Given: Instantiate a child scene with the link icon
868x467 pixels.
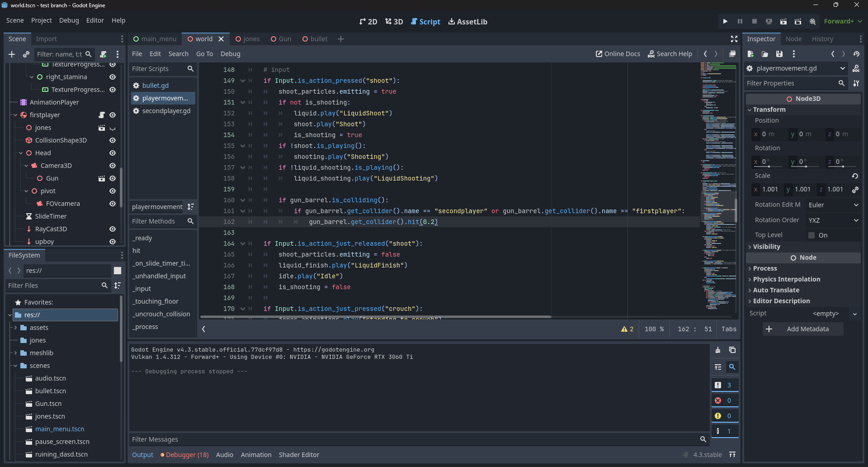Looking at the screenshot, I should point(26,54).
